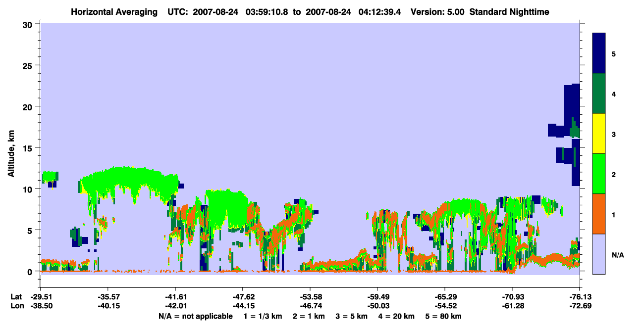Click the '3 = 5 km' legend note
Image resolution: width=644 pixels, height=330 pixels.
coord(352,316)
